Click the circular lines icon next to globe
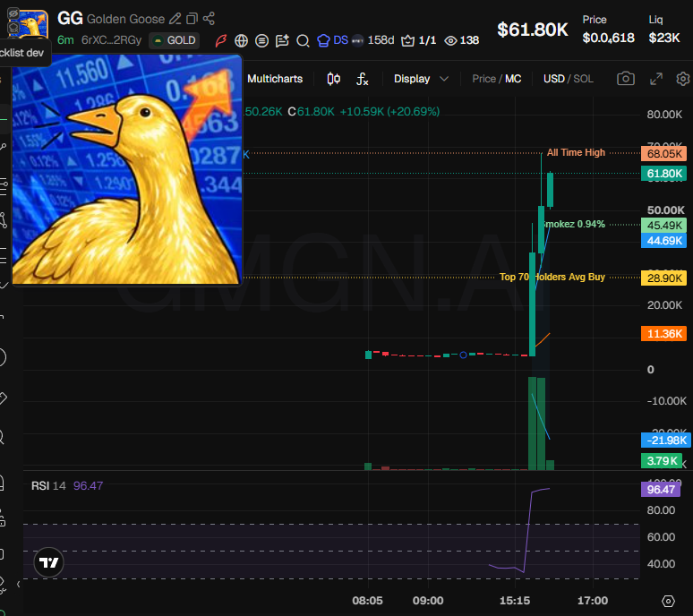The height and width of the screenshot is (616, 693). pos(261,40)
